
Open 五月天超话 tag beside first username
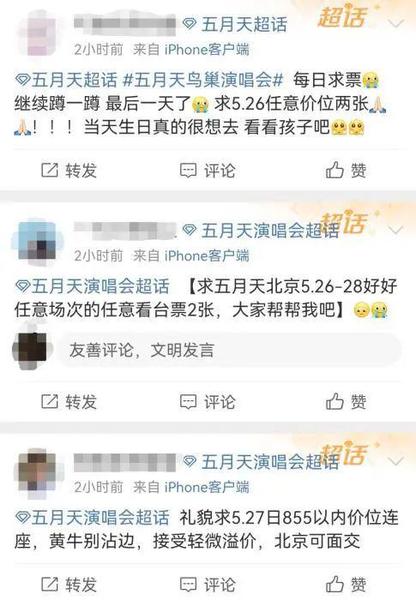pos(235,24)
